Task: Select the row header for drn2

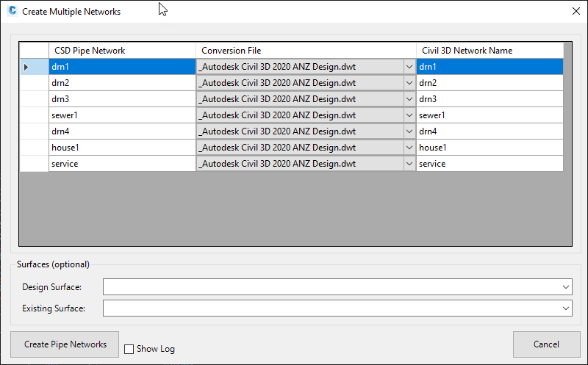Action: pos(34,83)
